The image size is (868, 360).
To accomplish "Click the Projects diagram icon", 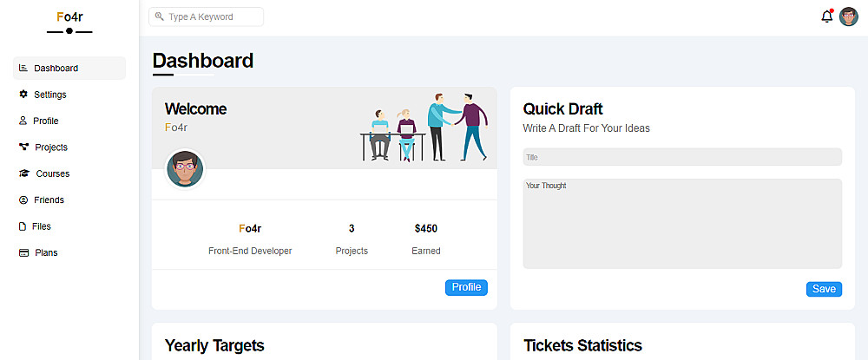I will pyautogui.click(x=23, y=147).
